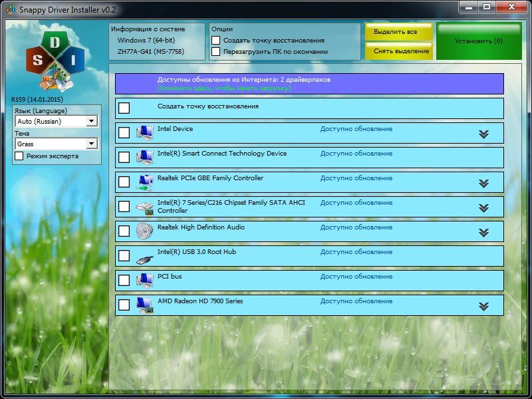
Task: Tick the AMD Radeon HD 7900 Series checkbox
Action: pos(124,305)
